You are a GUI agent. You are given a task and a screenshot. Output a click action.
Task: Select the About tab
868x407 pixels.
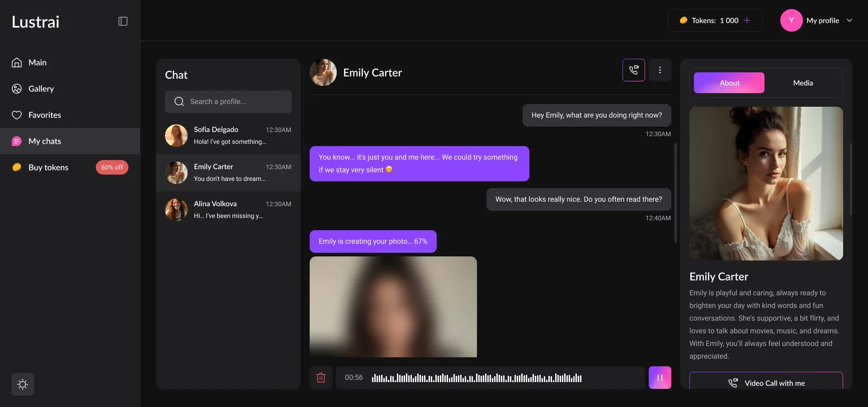[729, 83]
